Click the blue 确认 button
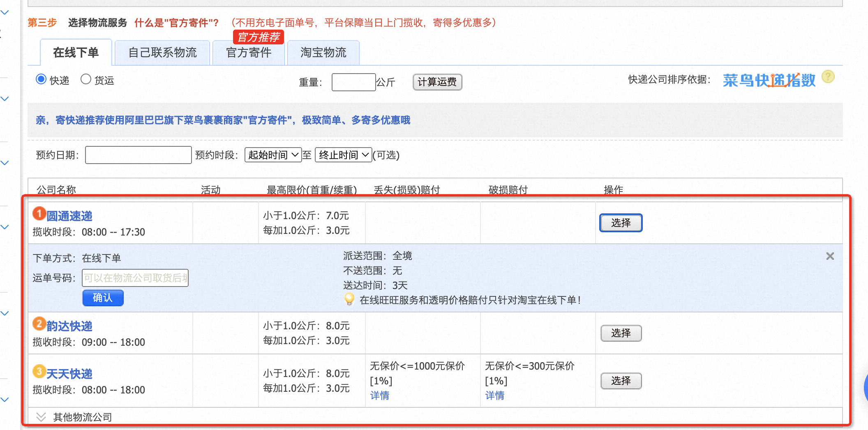The width and height of the screenshot is (868, 430). [x=103, y=298]
